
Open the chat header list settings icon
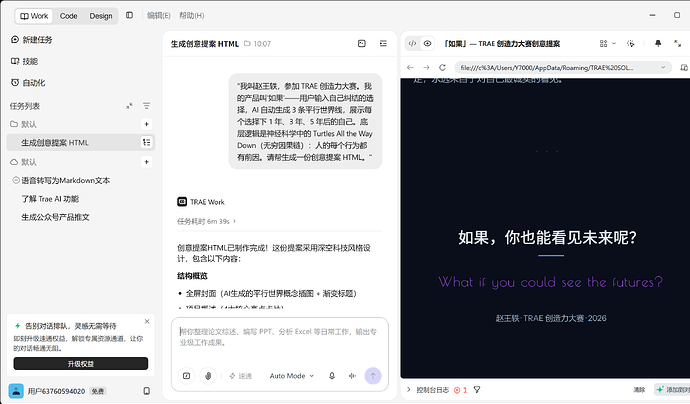point(383,44)
